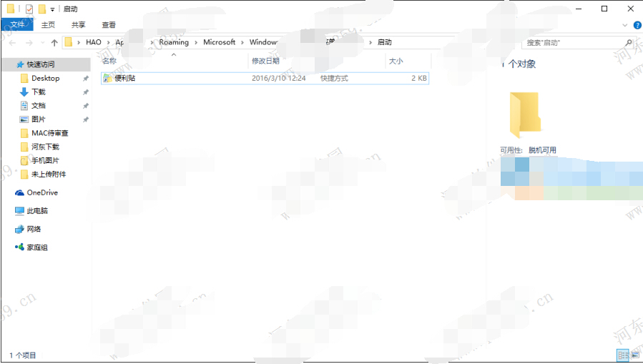Open 文档 in quick access
643x364 pixels.
(39, 106)
